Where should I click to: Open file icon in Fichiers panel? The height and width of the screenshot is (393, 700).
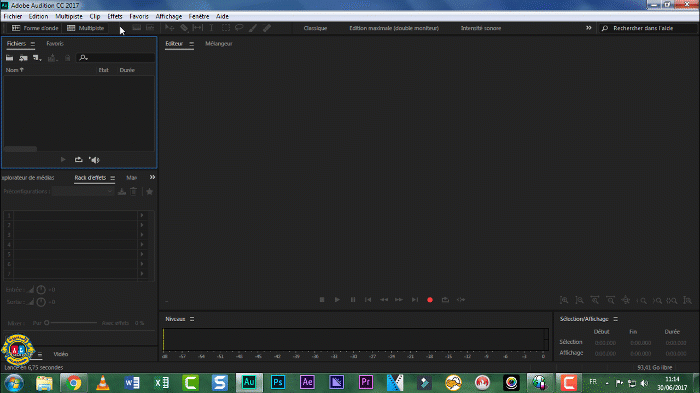tap(9, 58)
